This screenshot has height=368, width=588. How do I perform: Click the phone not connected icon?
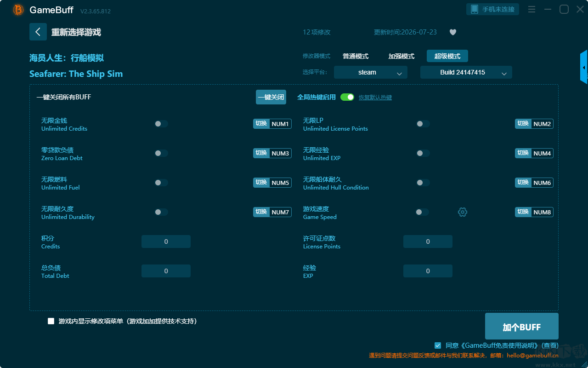[x=475, y=9]
